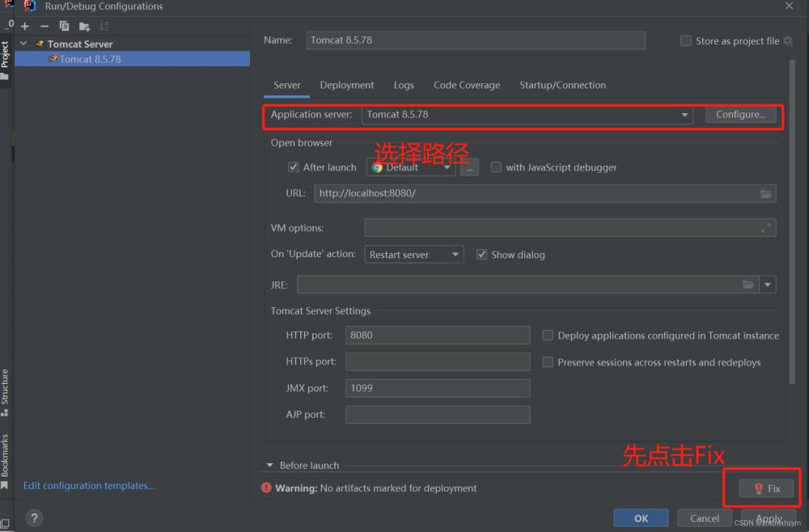Browse folder icon in JRE field

748,285
